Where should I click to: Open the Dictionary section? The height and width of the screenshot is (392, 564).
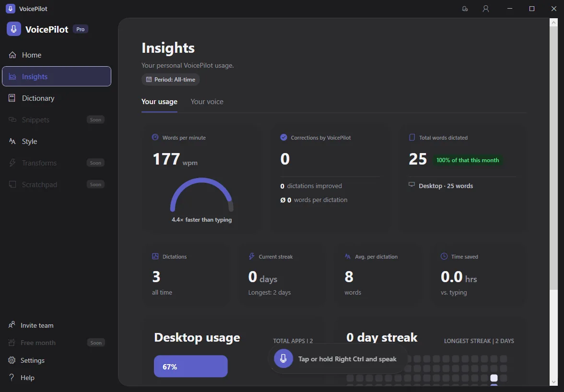57,98
